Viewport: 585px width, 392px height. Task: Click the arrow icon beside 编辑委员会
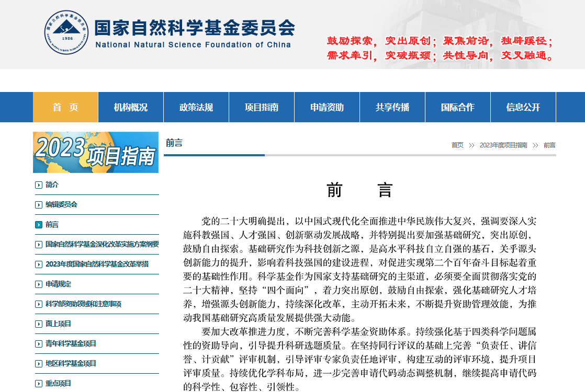pyautogui.click(x=39, y=205)
